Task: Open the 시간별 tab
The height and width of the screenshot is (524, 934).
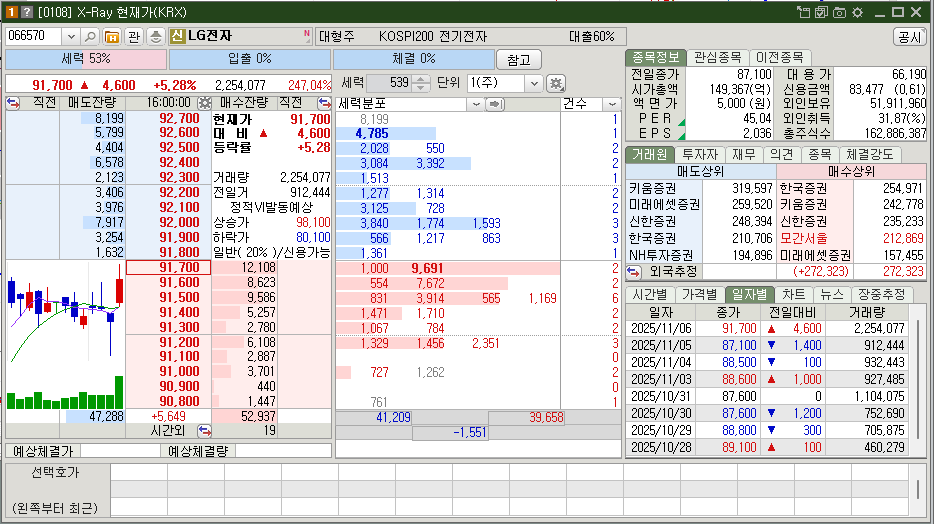Action: [650, 294]
